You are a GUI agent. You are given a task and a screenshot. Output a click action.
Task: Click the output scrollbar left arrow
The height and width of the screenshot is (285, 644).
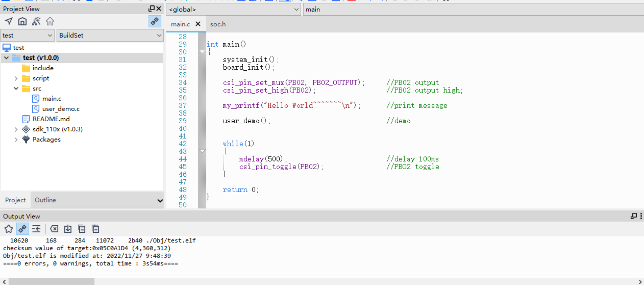pyautogui.click(x=4, y=282)
